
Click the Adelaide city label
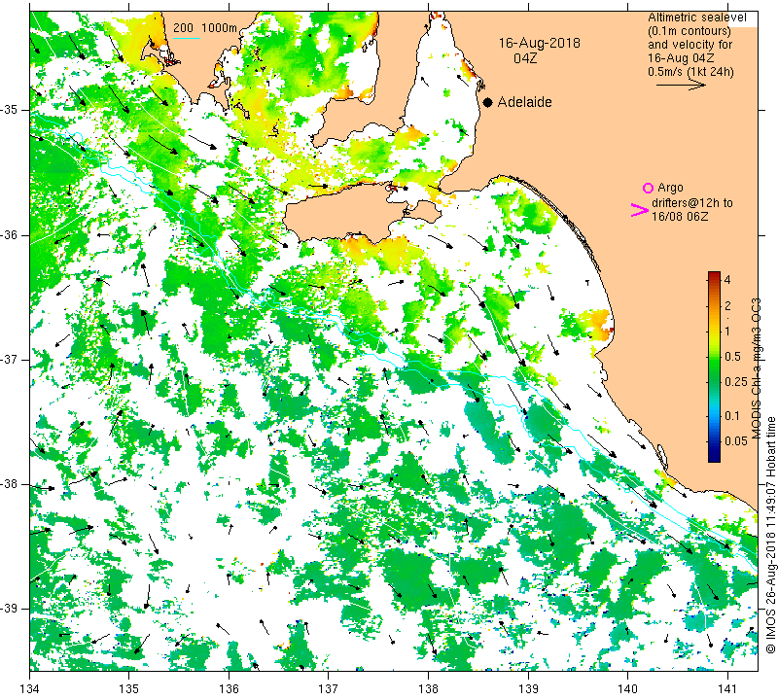[524, 102]
